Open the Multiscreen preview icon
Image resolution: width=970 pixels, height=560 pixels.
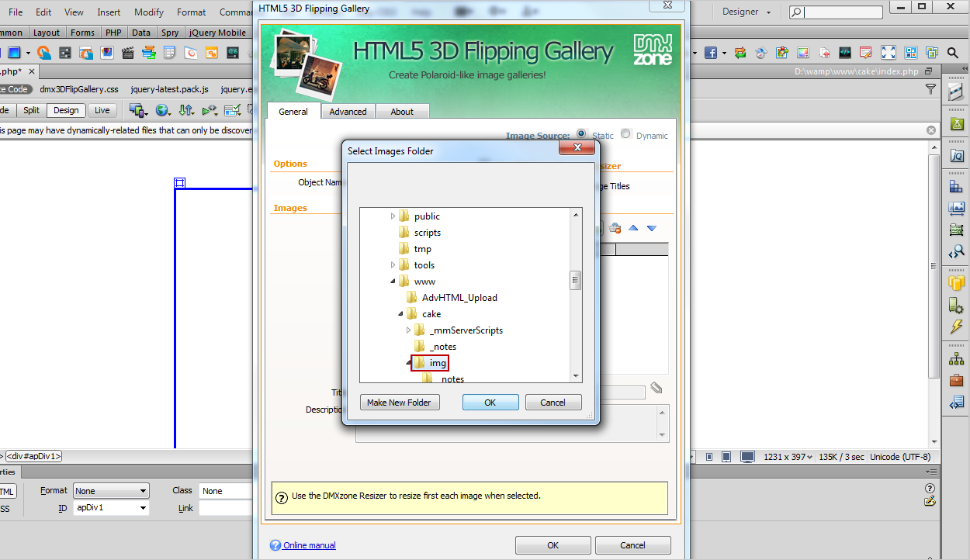click(138, 110)
